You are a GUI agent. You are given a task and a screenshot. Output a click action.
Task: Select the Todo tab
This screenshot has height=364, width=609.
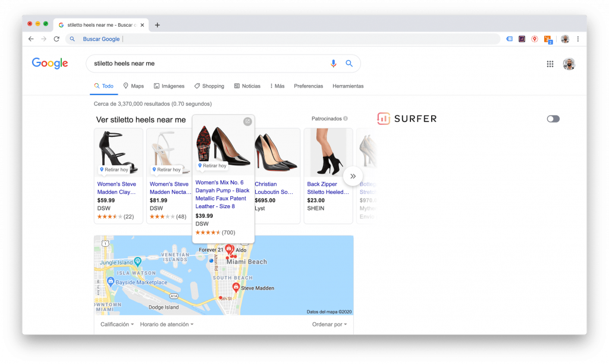point(103,86)
